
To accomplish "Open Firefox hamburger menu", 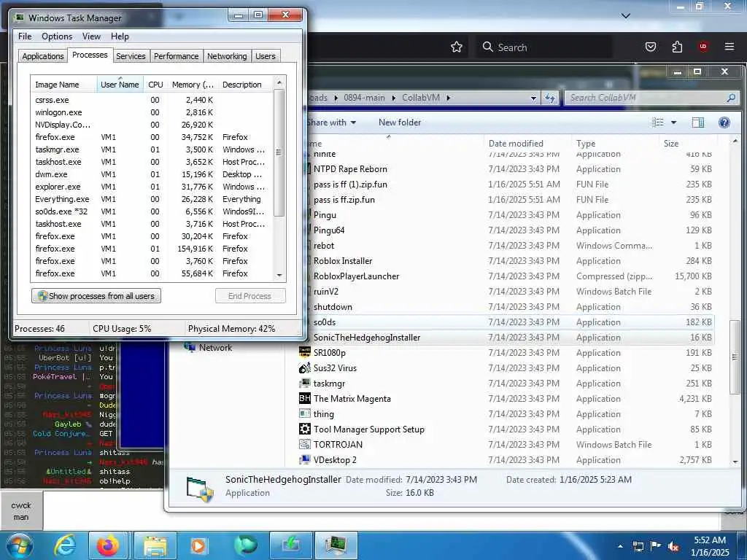I will [729, 46].
